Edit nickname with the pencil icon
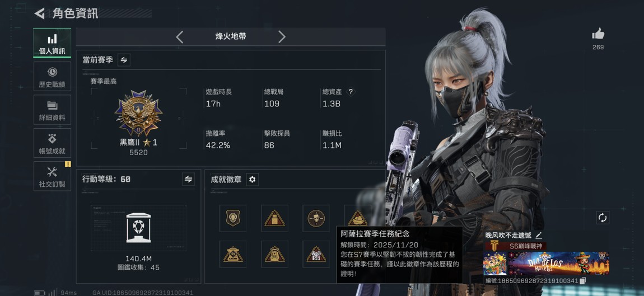The height and width of the screenshot is (296, 644). tap(539, 235)
